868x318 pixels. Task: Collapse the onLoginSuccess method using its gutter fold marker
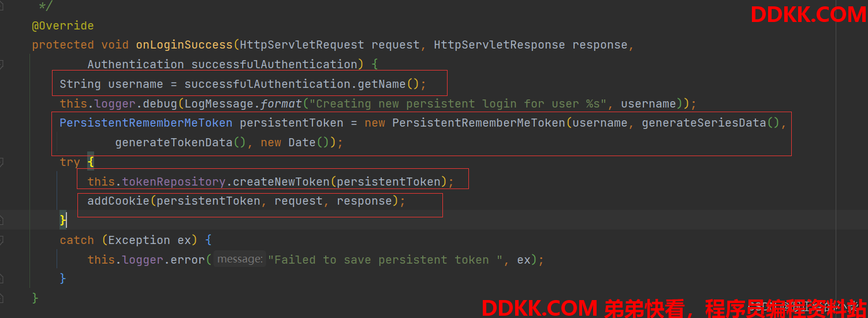point(2,64)
